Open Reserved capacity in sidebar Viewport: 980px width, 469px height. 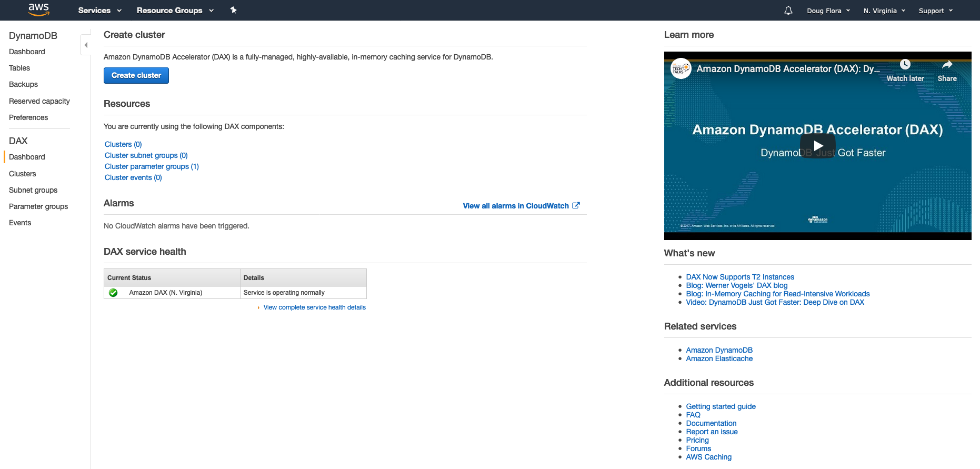39,101
